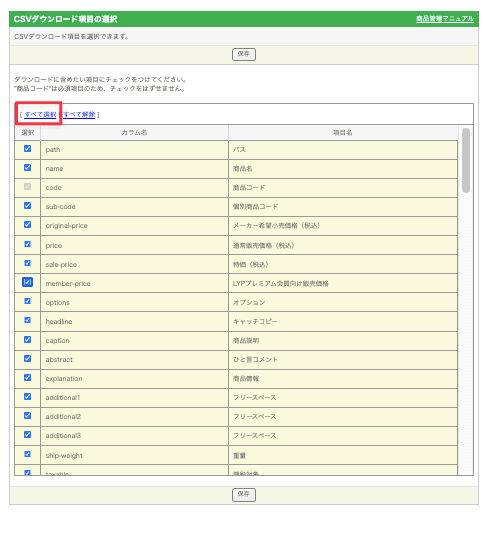Select the 'code' column name cell

point(134,188)
